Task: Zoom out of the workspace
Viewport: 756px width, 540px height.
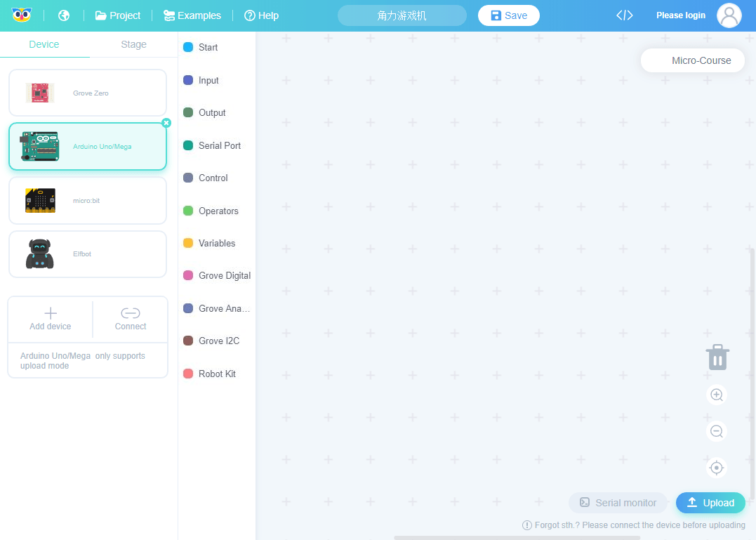Action: pos(717,431)
